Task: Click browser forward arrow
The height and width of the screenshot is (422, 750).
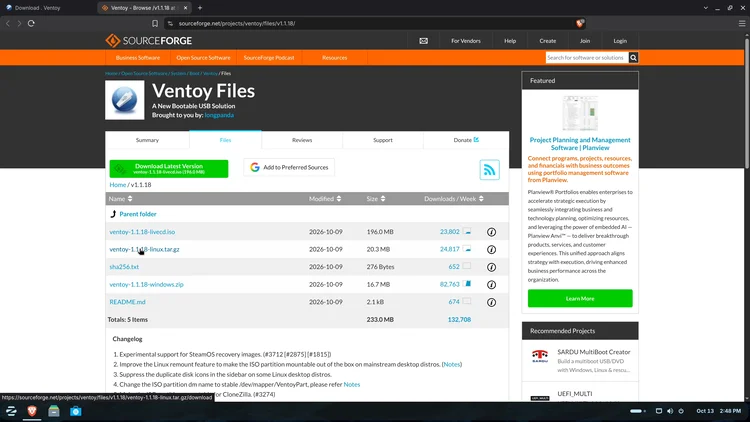Action: (x=19, y=23)
